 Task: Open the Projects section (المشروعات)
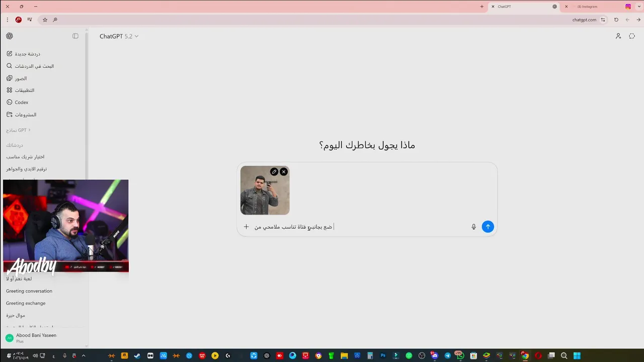(x=22, y=115)
